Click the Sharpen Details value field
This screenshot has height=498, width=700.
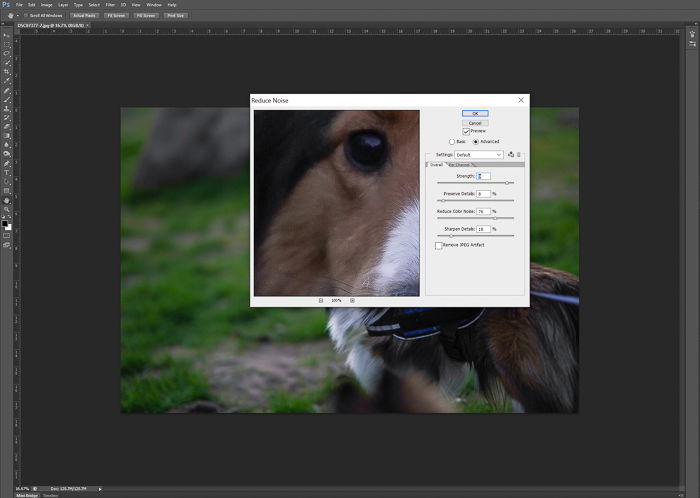pos(483,229)
